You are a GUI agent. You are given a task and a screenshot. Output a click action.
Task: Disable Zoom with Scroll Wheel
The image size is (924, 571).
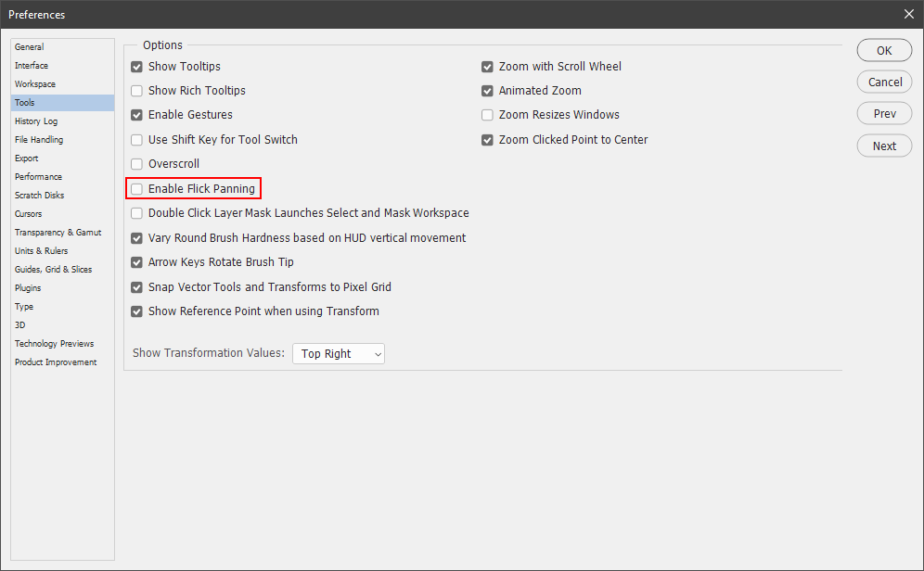487,67
